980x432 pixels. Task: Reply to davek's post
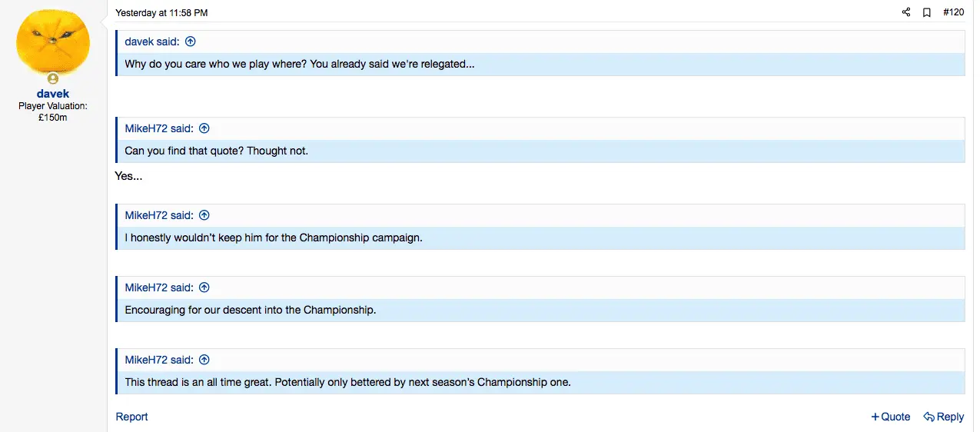click(944, 417)
